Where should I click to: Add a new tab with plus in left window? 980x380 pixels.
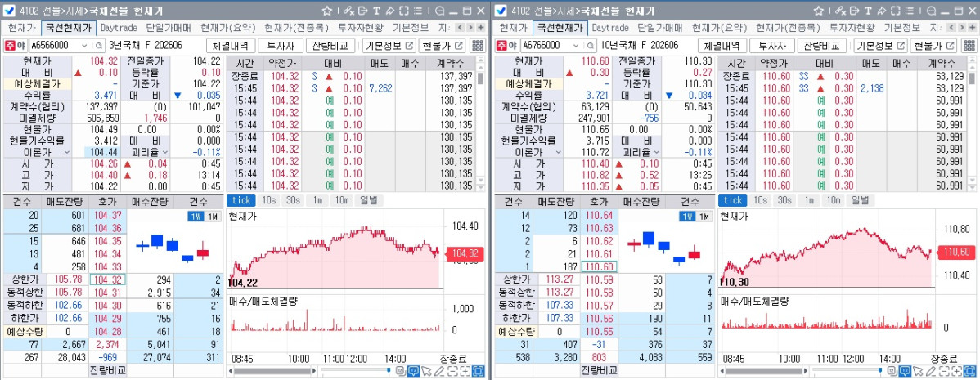point(480,28)
